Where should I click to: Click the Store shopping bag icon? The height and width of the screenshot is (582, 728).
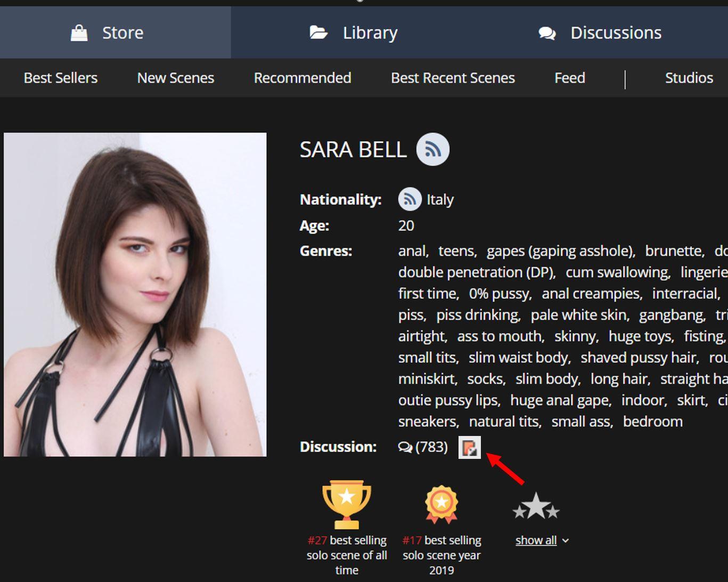click(x=79, y=33)
